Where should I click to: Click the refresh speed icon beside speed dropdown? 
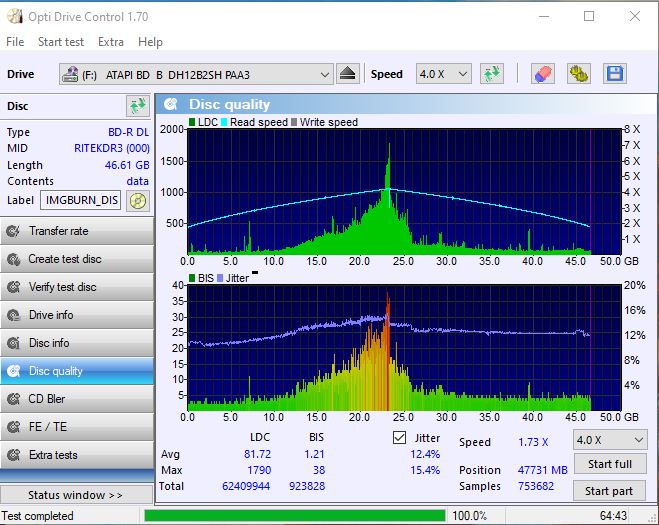[491, 74]
